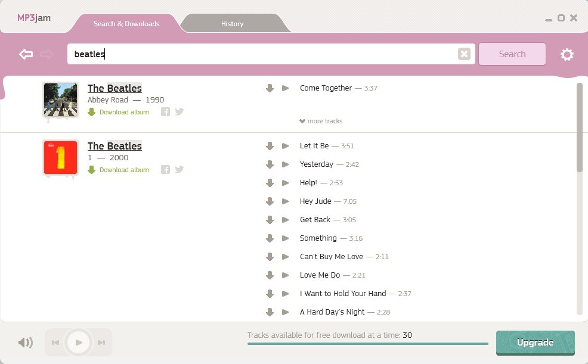
Task: Click the results list vertical scrollbar
Action: tap(580, 127)
